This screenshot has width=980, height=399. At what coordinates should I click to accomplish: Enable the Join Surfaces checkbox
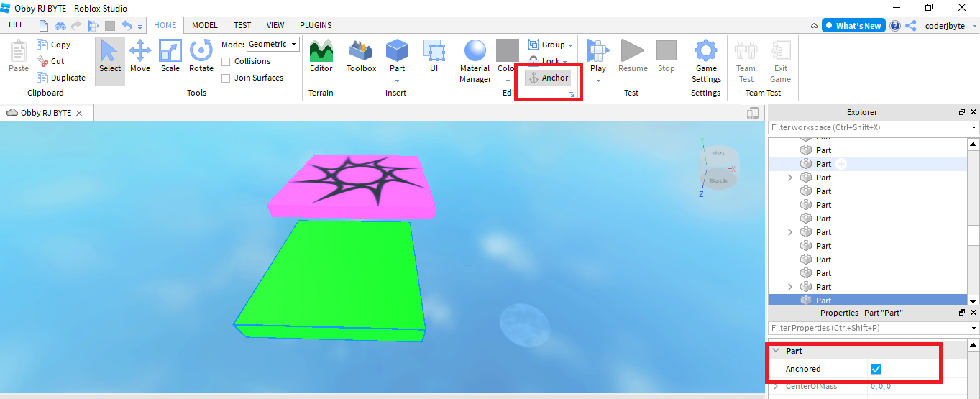coord(226,78)
